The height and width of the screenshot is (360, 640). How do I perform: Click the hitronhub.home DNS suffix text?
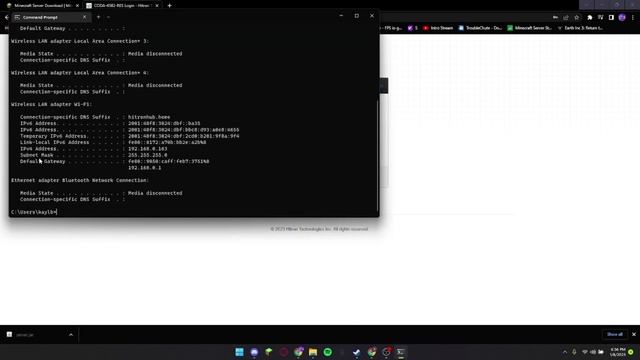pos(149,117)
